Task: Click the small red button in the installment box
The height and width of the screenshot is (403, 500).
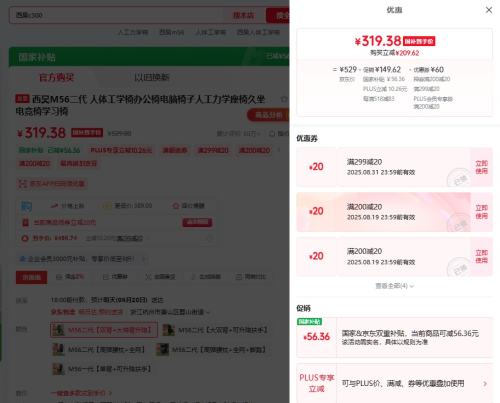Action: pos(197,222)
